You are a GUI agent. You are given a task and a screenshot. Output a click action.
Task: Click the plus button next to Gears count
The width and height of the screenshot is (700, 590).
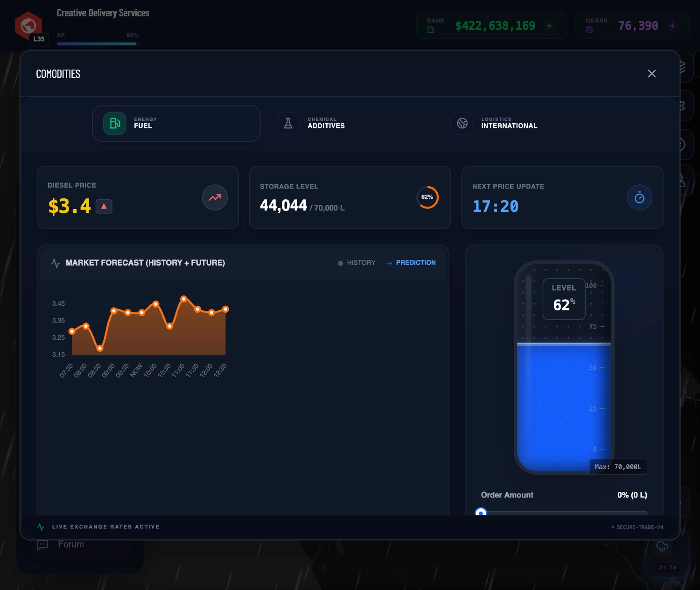(x=672, y=26)
